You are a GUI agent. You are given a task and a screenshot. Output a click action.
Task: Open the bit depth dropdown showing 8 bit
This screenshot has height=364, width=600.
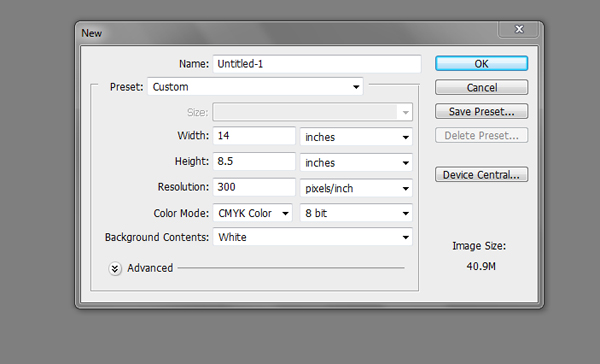(356, 213)
